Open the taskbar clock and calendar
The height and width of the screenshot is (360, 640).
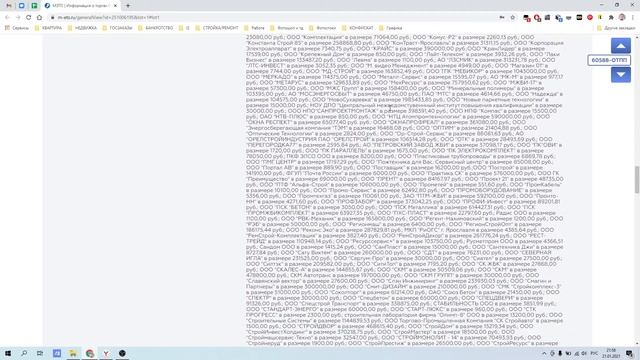(611, 353)
